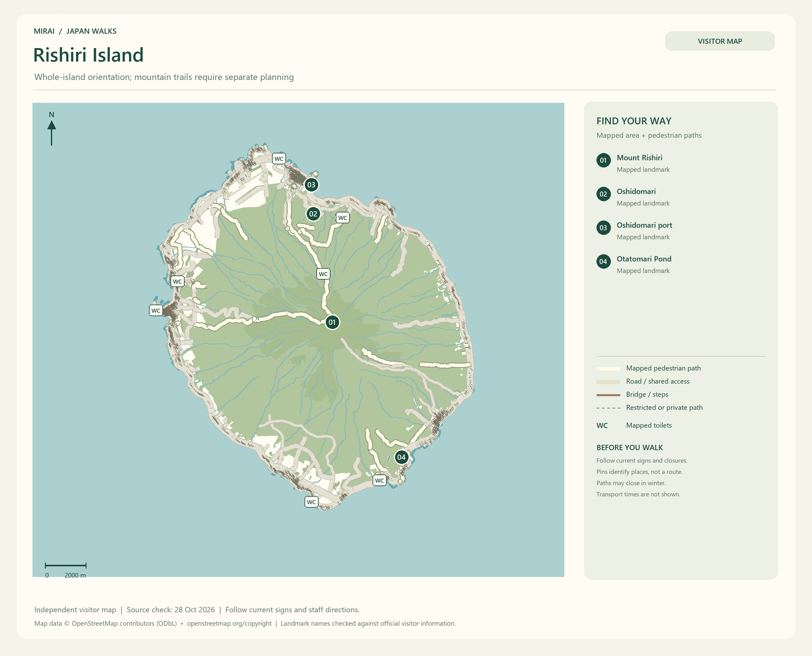Click the Oshidomari landmark name in the legend

tap(636, 191)
